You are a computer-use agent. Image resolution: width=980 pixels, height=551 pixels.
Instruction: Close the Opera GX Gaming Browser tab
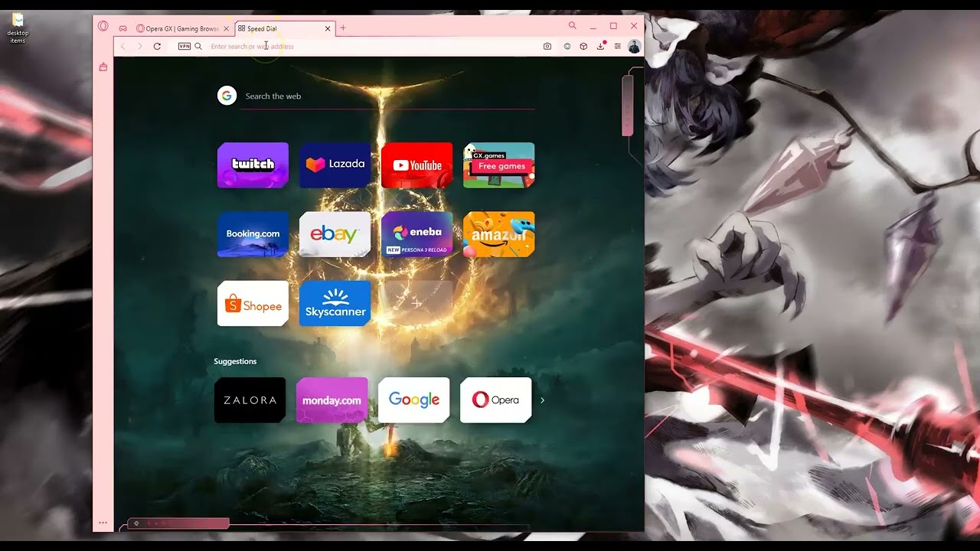[227, 28]
